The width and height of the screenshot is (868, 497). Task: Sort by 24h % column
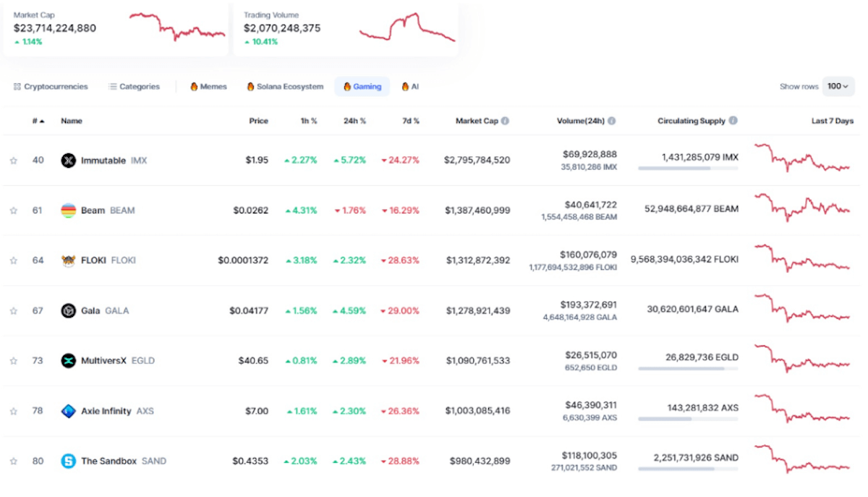[x=354, y=121]
